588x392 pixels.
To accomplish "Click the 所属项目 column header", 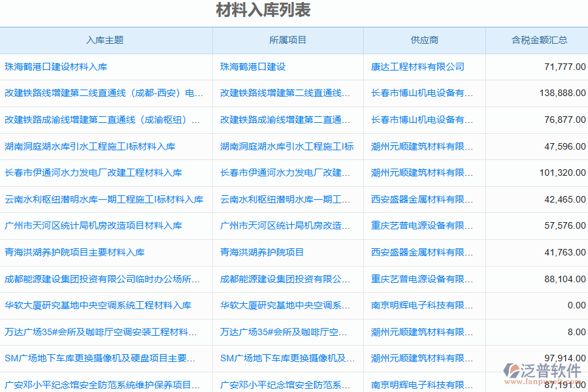I will (289, 40).
